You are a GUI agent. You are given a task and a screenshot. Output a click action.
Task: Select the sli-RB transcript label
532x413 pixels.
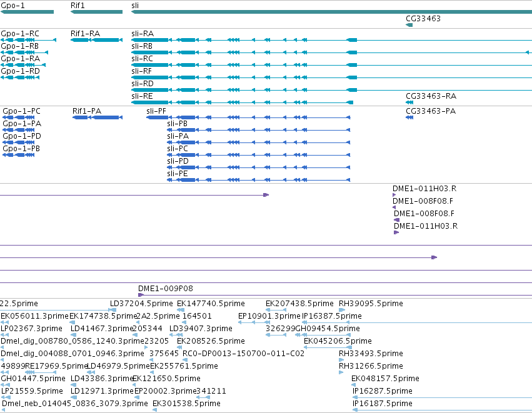click(x=142, y=46)
